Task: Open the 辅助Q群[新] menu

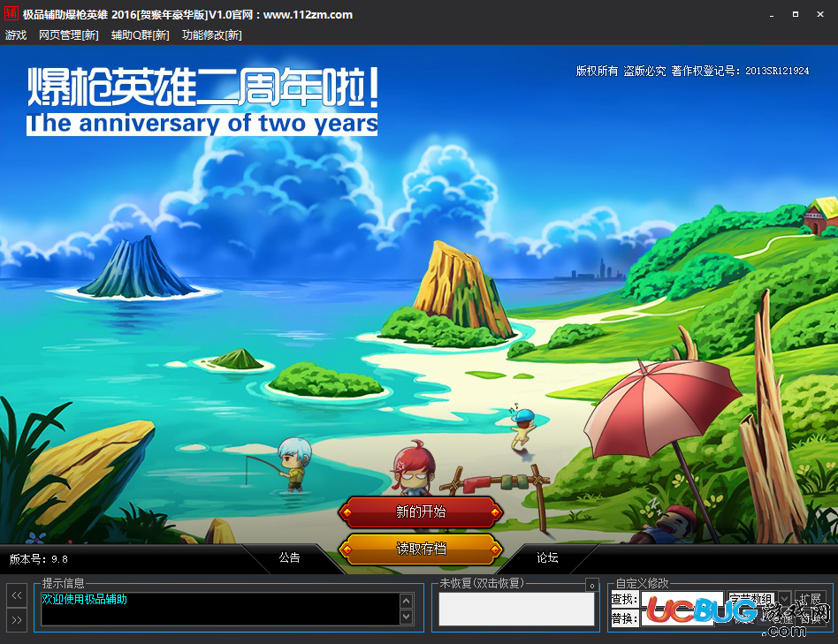Action: coord(140,35)
